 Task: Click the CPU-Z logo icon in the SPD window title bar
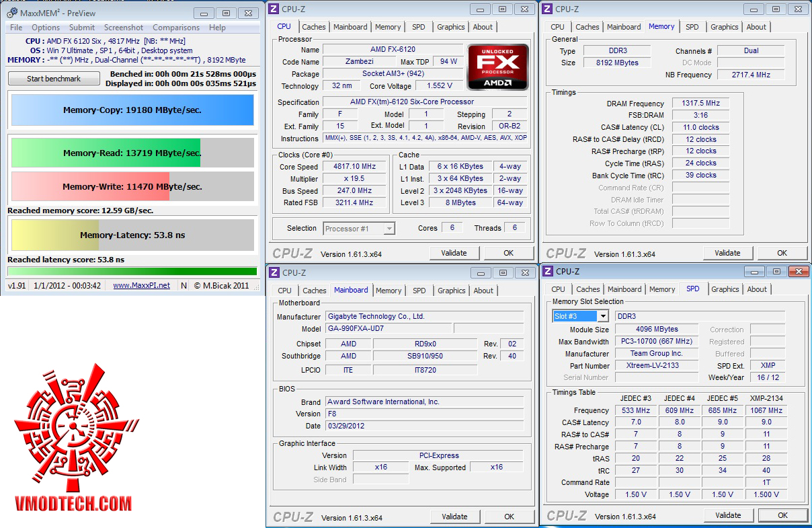548,271
